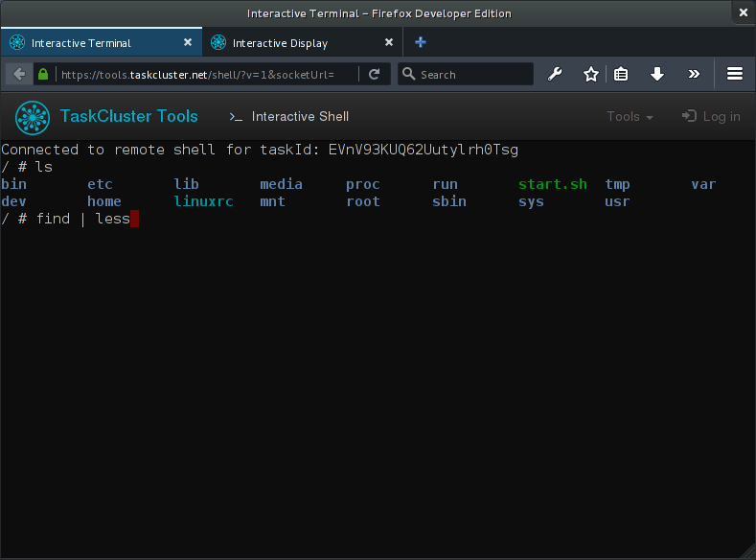The image size is (756, 560).
Task: Switch to the Interactive Display tab
Action: (302, 43)
